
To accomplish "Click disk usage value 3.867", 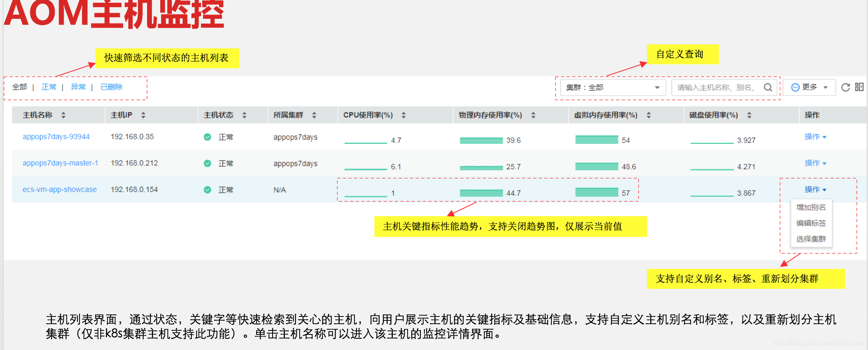I will coord(746,193).
